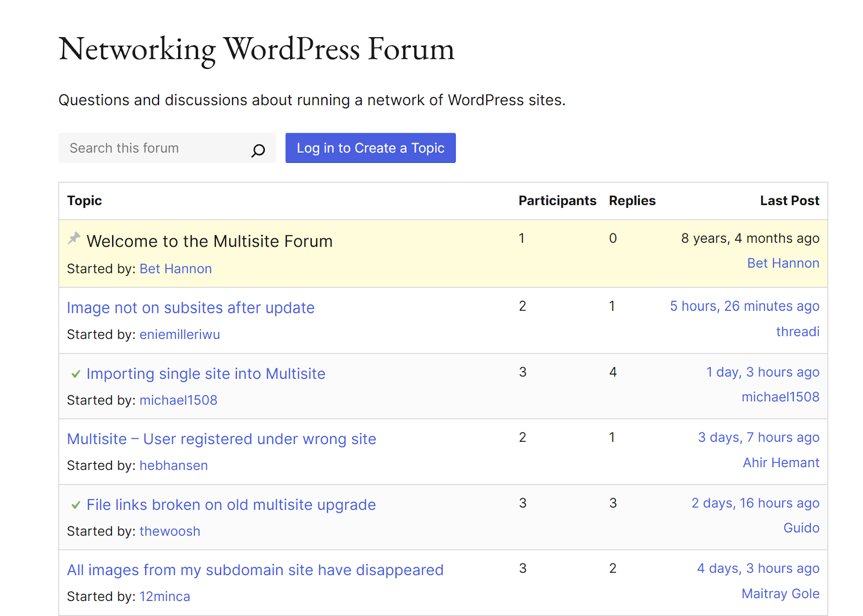863x616 pixels.
Task: Click the Search this forum field
Action: click(151, 148)
